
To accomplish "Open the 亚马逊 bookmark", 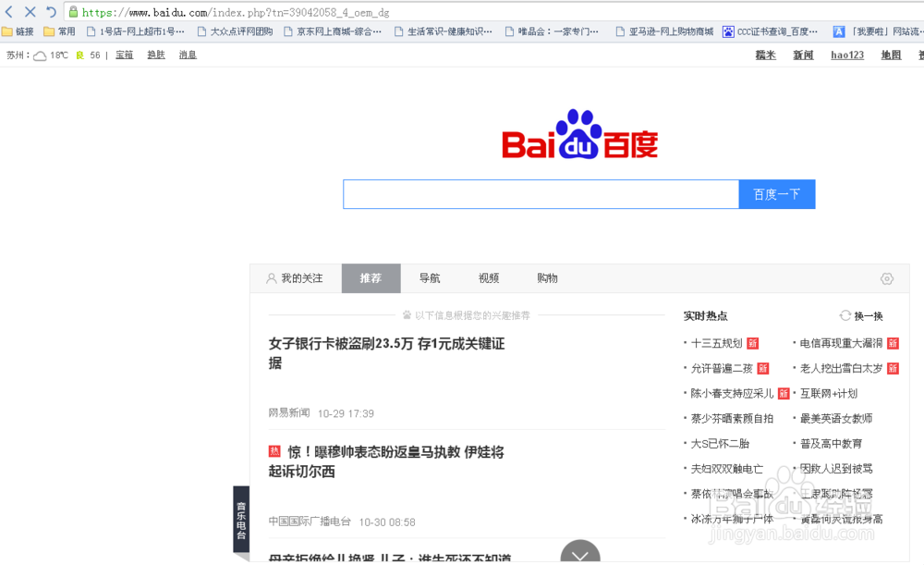I will click(664, 31).
